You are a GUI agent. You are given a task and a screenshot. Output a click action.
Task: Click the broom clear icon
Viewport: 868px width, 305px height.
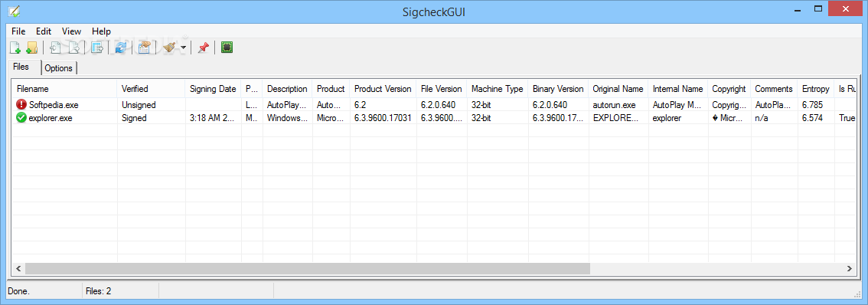point(169,48)
